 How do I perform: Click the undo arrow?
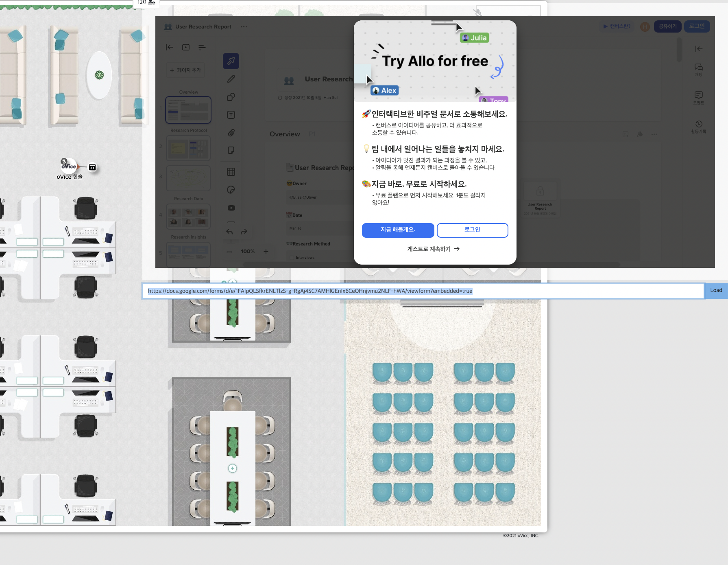coord(229,232)
